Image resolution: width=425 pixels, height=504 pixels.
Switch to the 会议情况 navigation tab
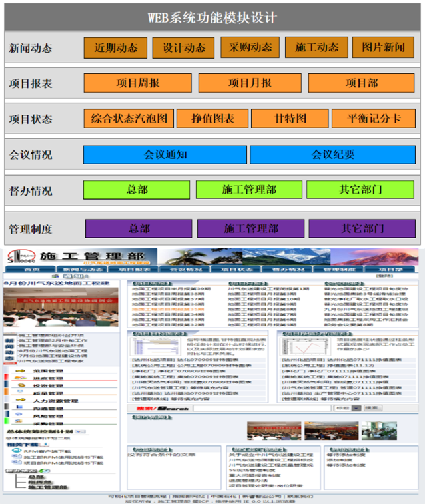point(185,270)
